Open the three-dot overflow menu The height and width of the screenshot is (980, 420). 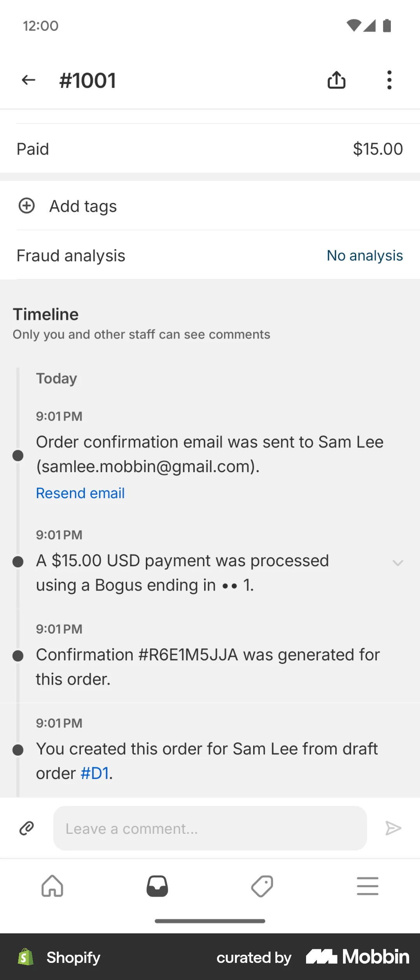tap(389, 80)
